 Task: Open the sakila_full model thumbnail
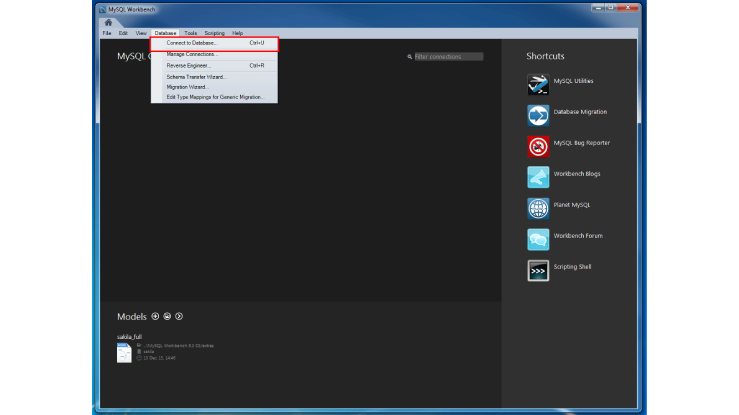pos(124,352)
